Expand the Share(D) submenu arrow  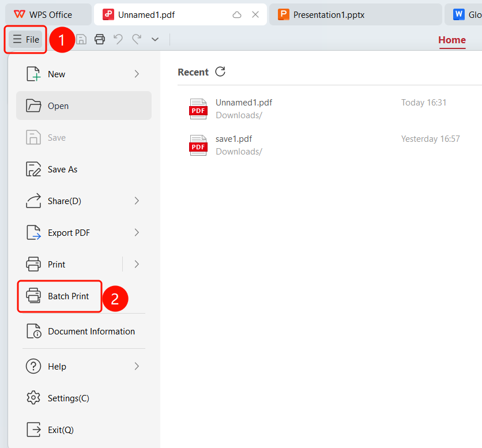pos(137,201)
